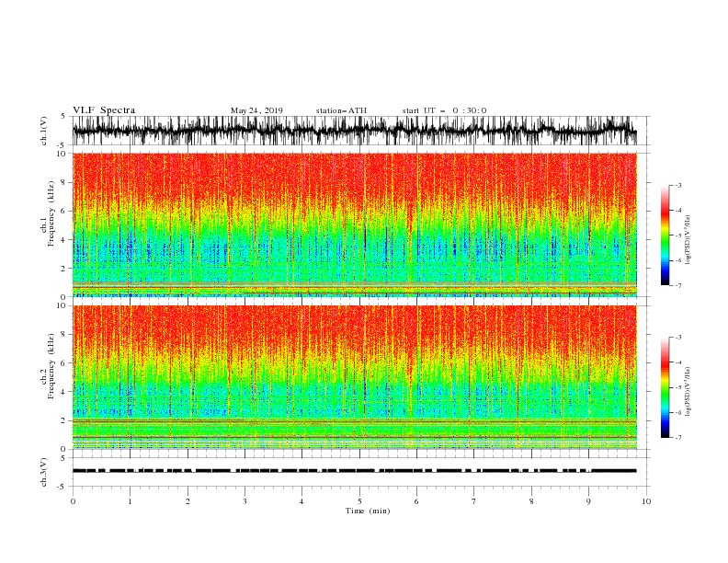Click the ch.2 PSD color scale bar
728x563 pixels.
665,387
